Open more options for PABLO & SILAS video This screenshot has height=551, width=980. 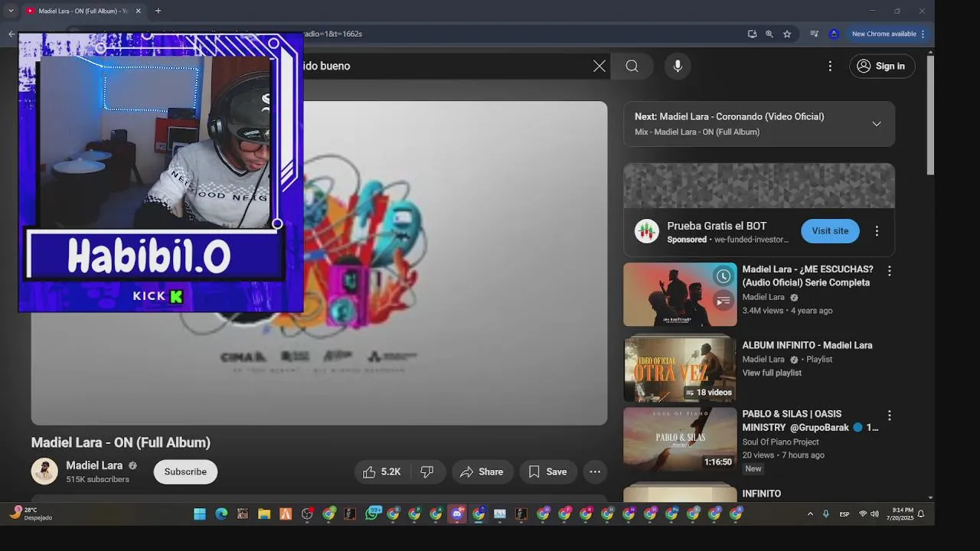coord(889,416)
